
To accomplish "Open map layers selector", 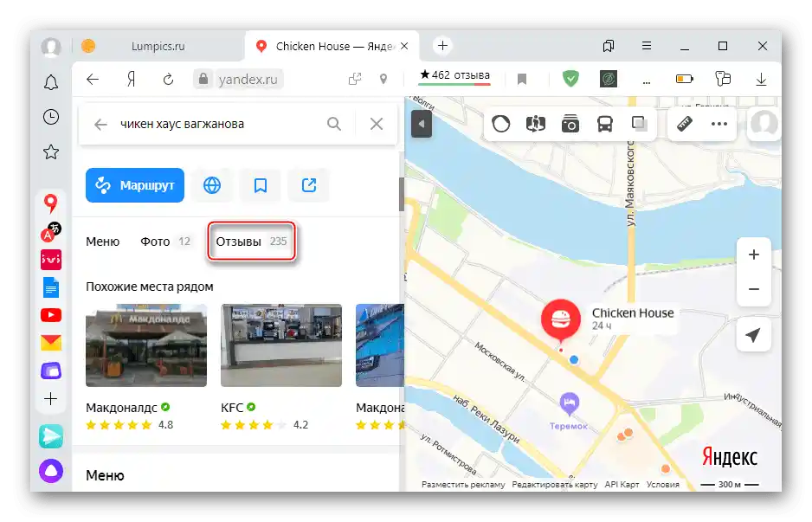I will pyautogui.click(x=640, y=123).
